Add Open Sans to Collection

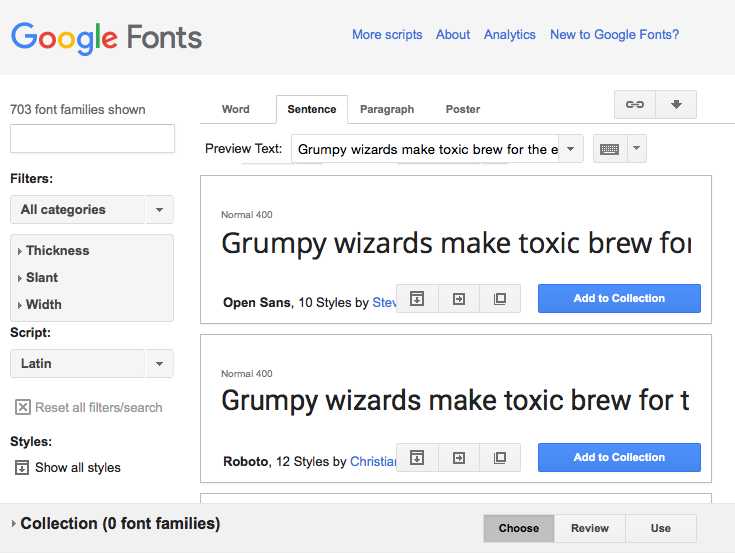(x=619, y=299)
